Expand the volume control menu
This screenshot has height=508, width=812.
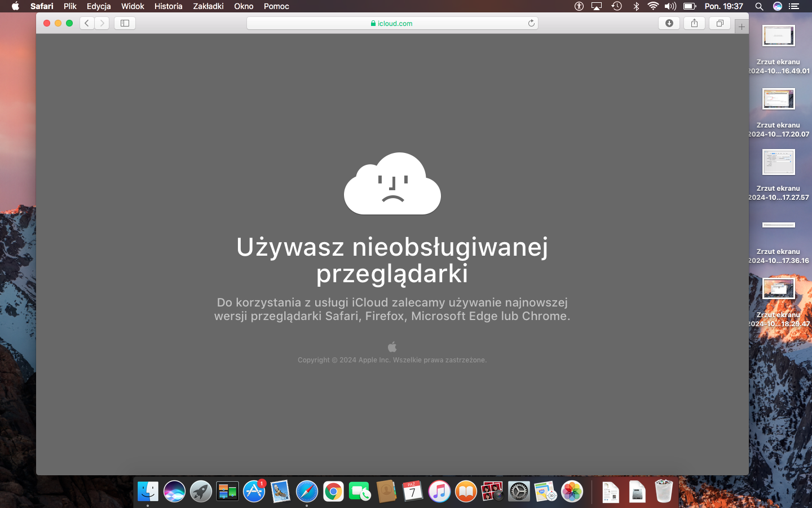tap(670, 6)
